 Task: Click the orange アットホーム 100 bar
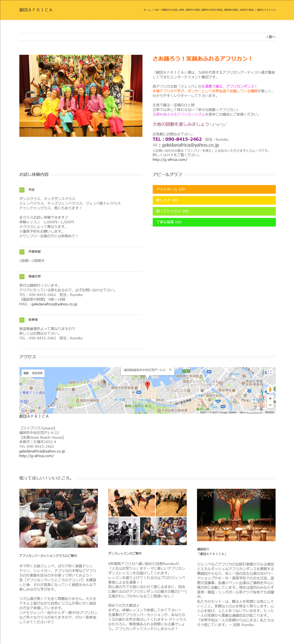coord(214,189)
